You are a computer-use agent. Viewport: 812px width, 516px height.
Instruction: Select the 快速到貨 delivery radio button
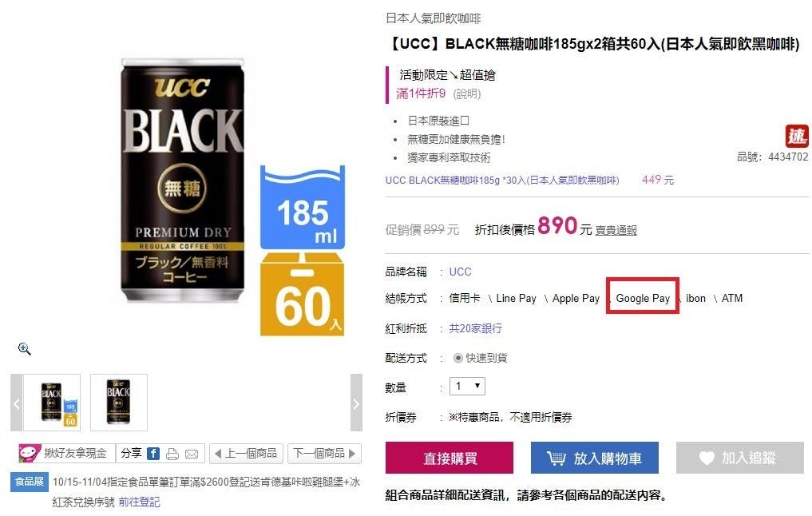[457, 358]
